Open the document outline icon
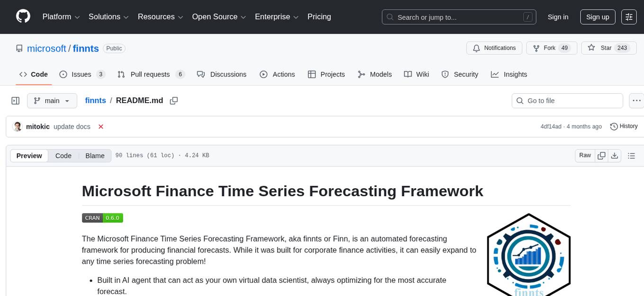The height and width of the screenshot is (296, 644). pyautogui.click(x=631, y=156)
